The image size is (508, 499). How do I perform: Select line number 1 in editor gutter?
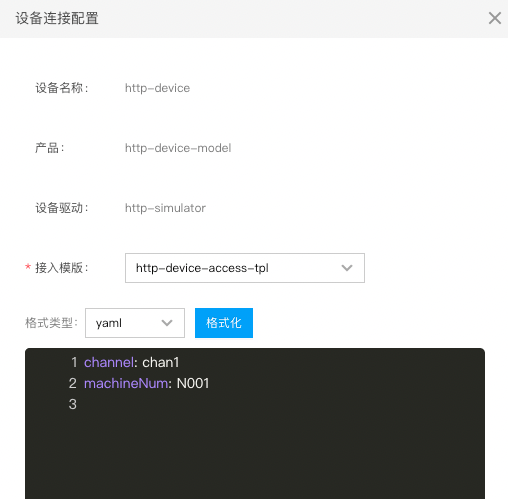(x=74, y=362)
